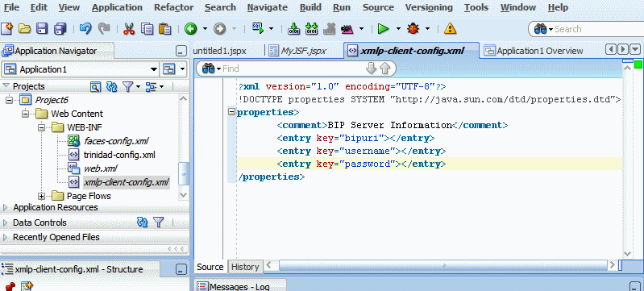The width and height of the screenshot is (644, 291).
Task: Undo the last edit
Action: tap(85, 29)
